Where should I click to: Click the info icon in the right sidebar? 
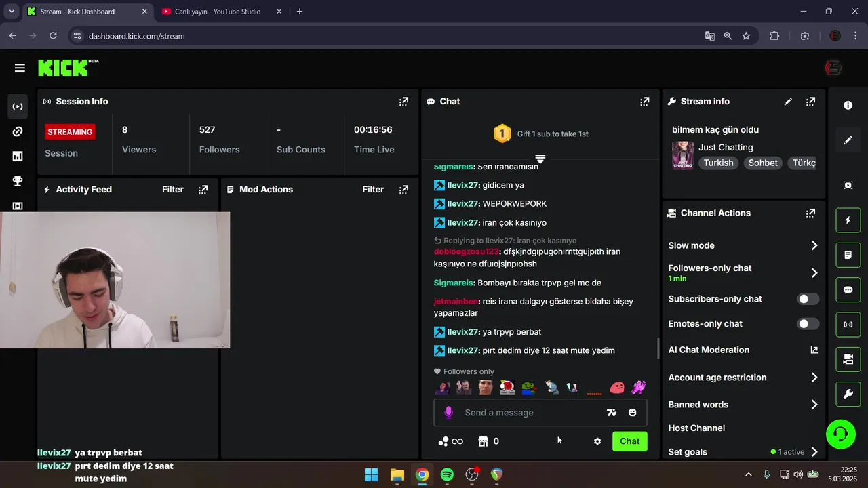(848, 106)
